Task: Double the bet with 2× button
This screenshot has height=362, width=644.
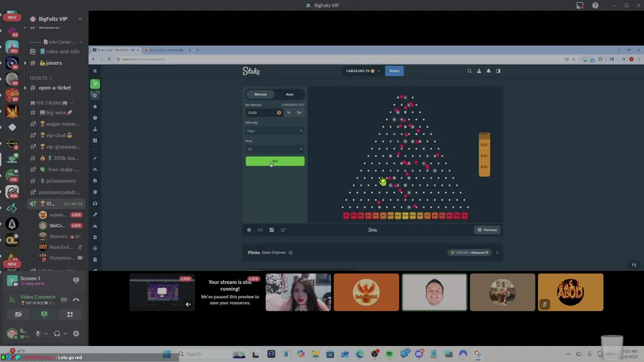Action: coord(299,113)
